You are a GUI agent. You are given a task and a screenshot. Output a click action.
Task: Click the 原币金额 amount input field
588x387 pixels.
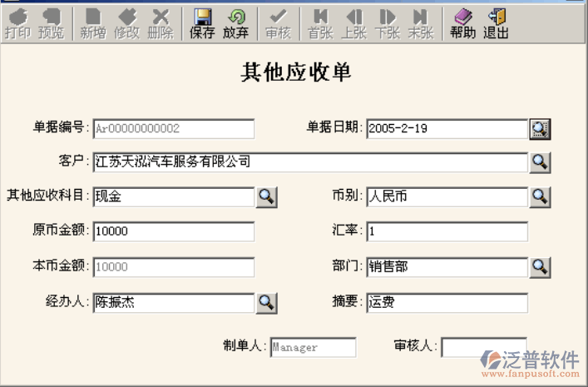pyautogui.click(x=173, y=231)
